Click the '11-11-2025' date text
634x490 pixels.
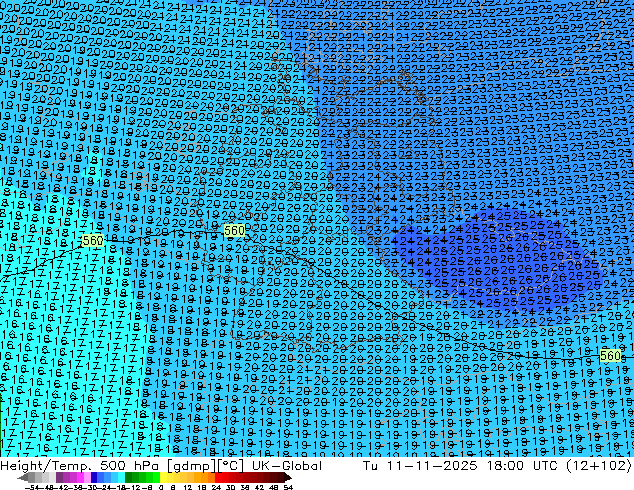[432, 466]
